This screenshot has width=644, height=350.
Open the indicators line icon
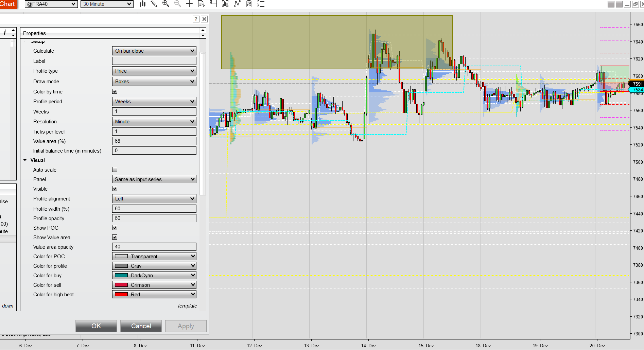pos(237,4)
